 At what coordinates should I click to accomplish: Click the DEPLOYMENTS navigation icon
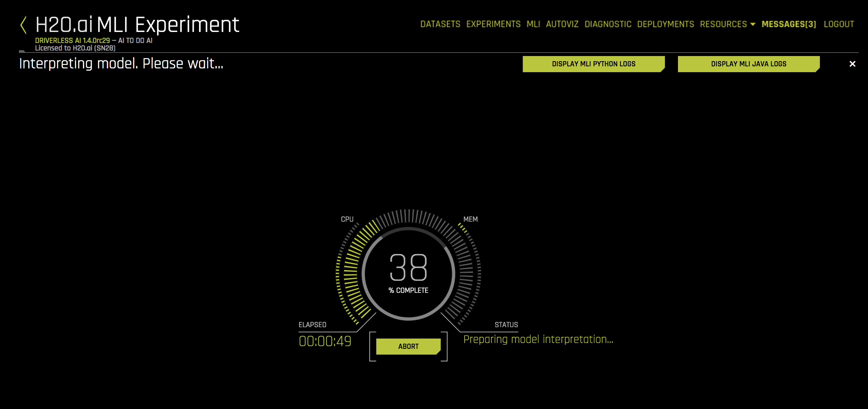coord(665,24)
